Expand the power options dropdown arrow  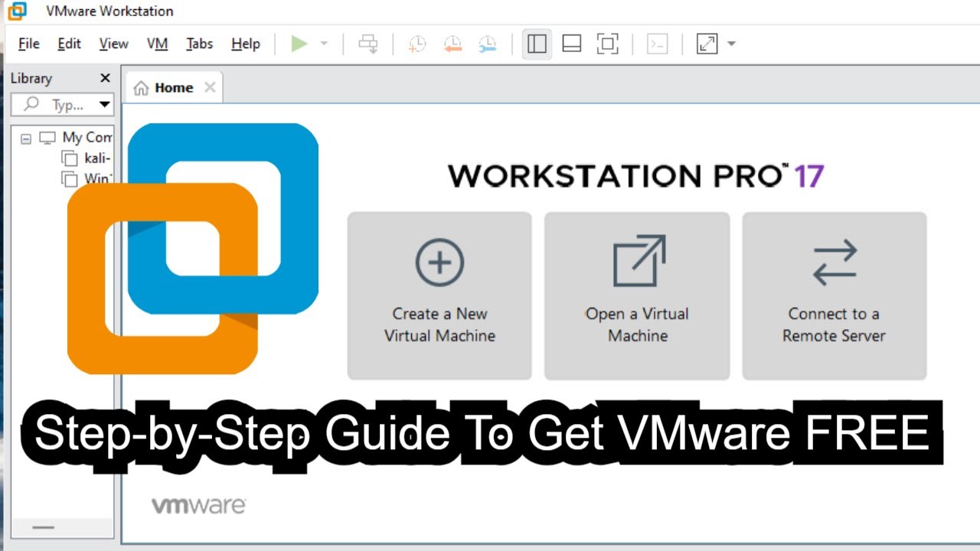[324, 44]
